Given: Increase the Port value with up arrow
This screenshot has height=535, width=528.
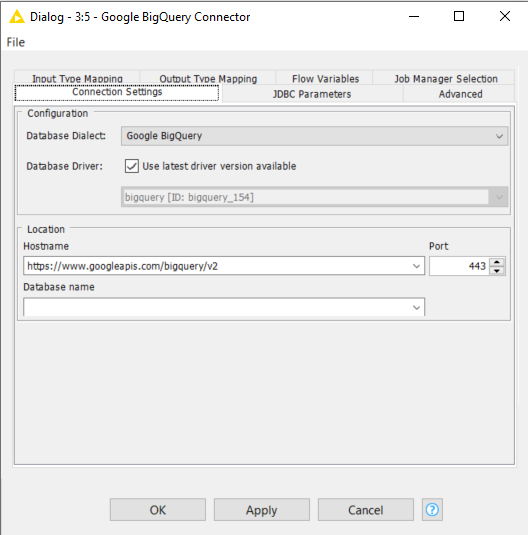Looking at the screenshot, I should click(x=497, y=262).
